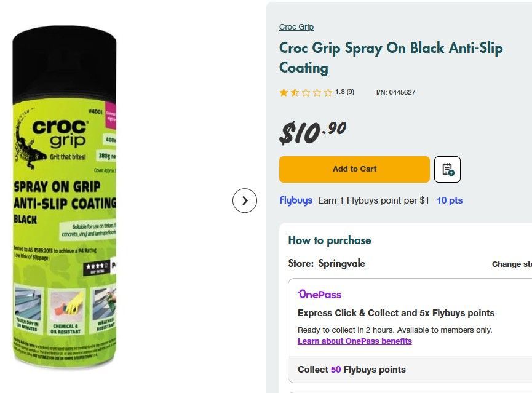This screenshot has height=393, width=532.
Task: Open Learn about OnePass benefits link
Action: coord(354,341)
